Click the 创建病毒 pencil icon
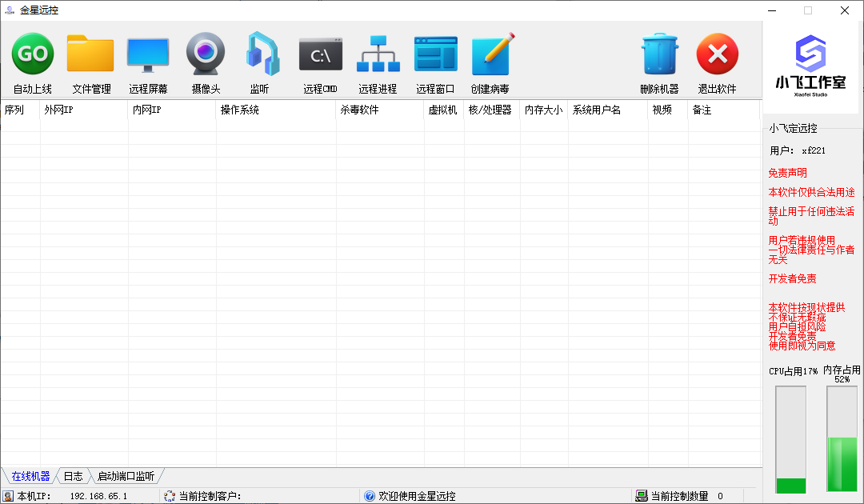This screenshot has height=504, width=864. tap(493, 54)
